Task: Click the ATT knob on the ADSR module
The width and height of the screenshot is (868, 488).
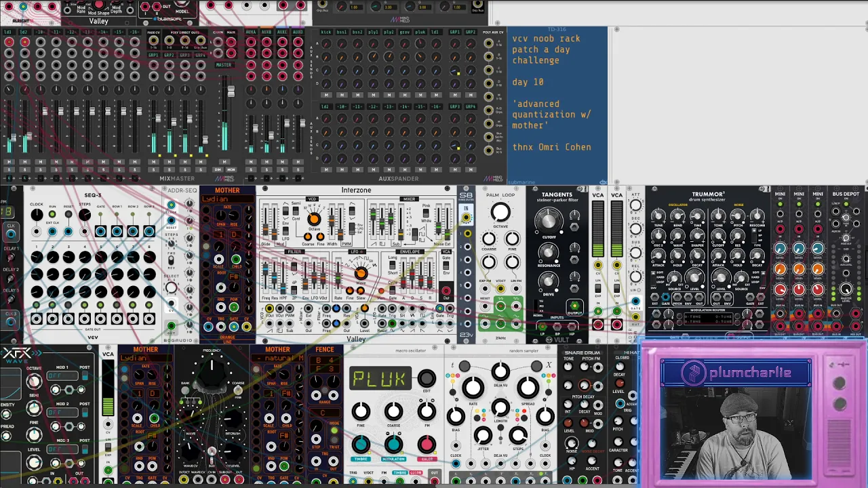Action: (x=635, y=205)
